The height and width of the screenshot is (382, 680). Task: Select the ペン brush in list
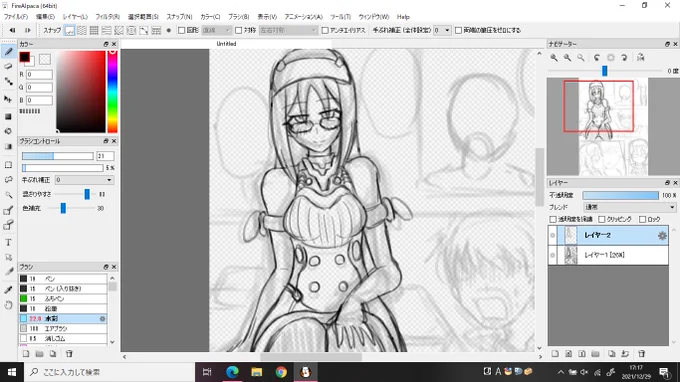[63, 279]
